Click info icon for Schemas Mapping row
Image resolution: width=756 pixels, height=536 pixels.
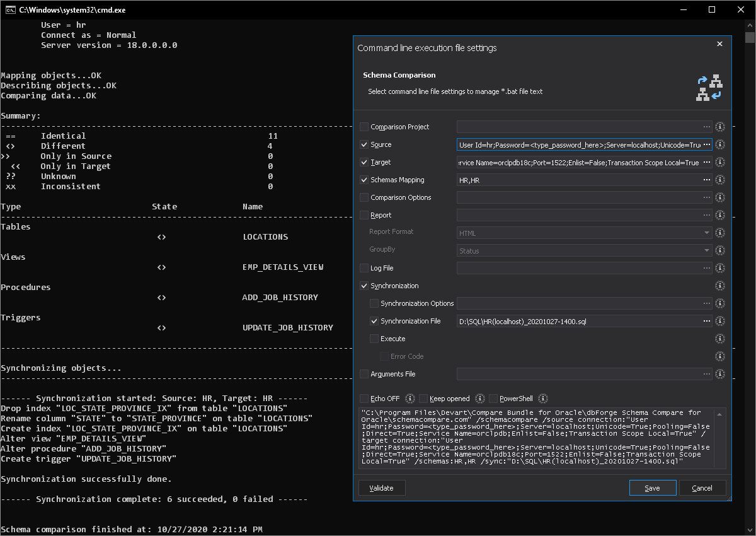(720, 180)
